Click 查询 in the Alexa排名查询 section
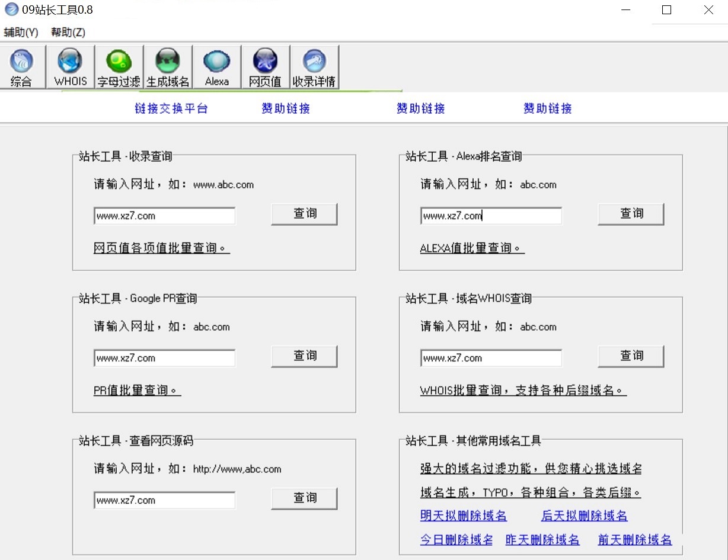 631,214
